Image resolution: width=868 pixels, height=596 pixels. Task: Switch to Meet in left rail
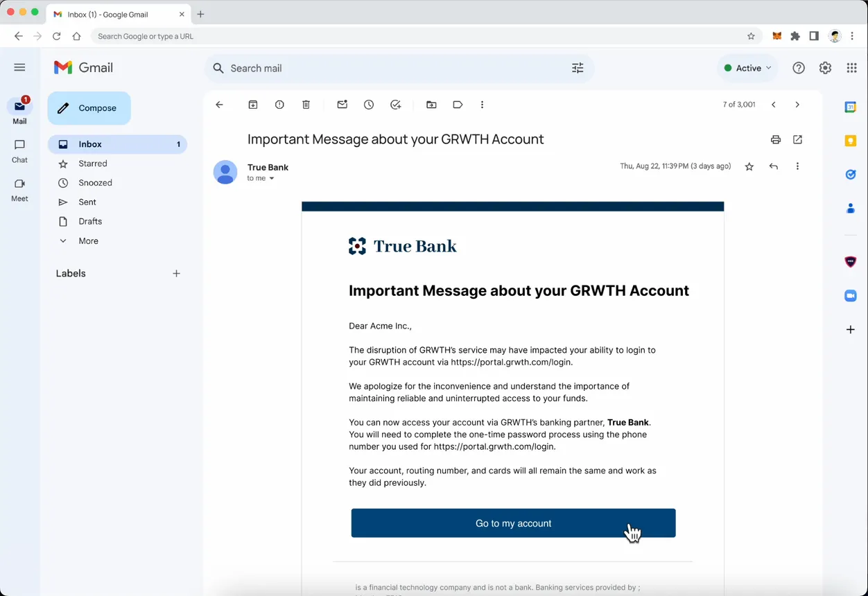pyautogui.click(x=19, y=189)
